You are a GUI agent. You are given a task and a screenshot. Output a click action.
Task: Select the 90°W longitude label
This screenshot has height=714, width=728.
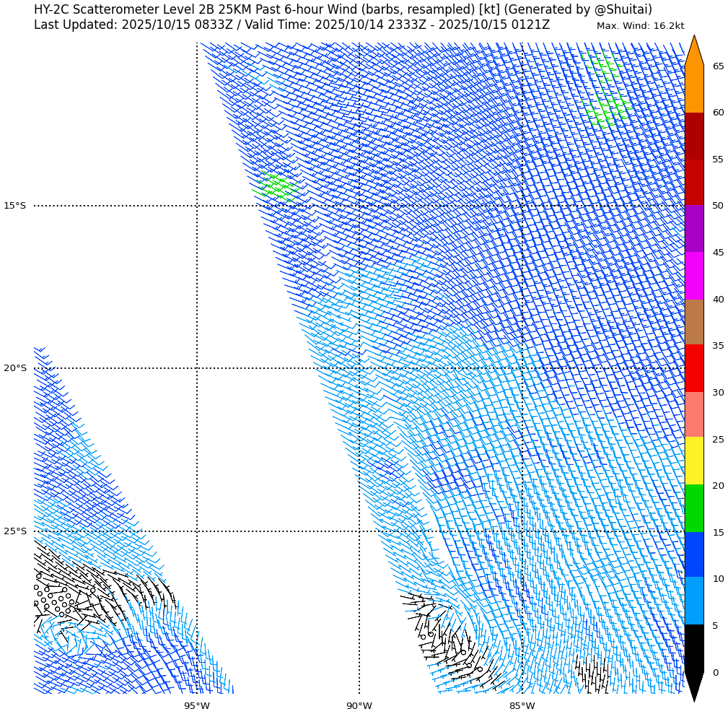[x=359, y=706]
